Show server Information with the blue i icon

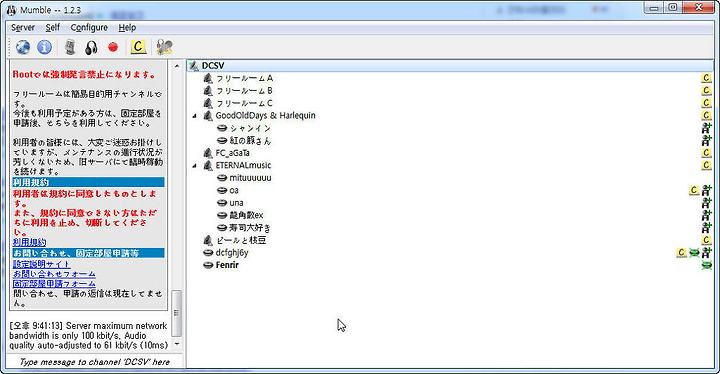pos(45,47)
